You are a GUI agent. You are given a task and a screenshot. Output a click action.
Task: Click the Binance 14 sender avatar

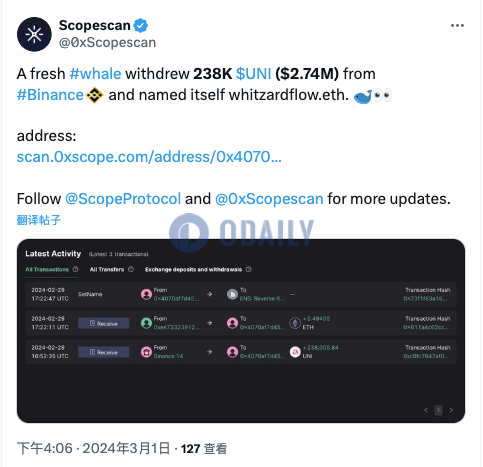(x=146, y=352)
